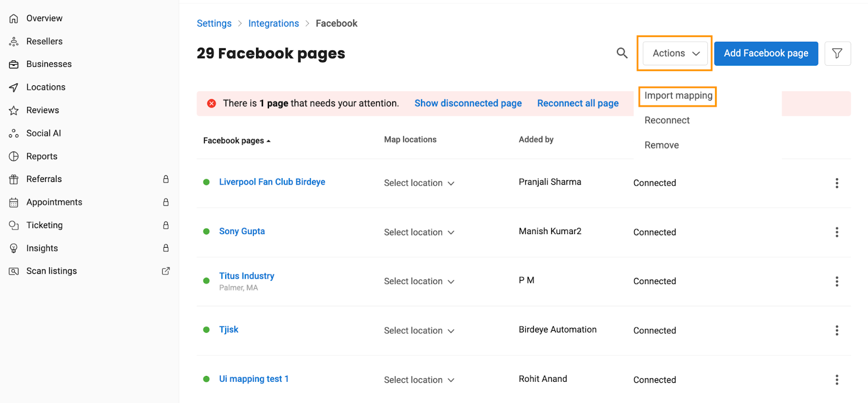Viewport: 868px width, 403px height.
Task: Open the Actions dropdown
Action: 675,53
